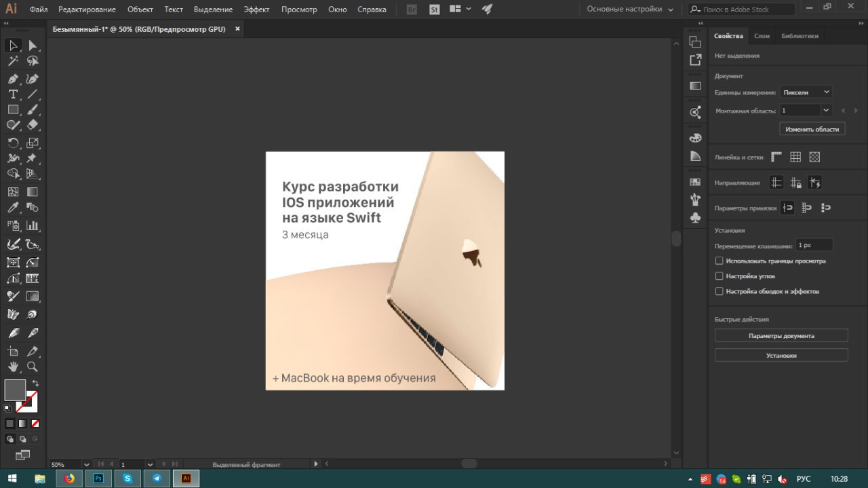Select the Selection tool (black arrow)

pyautogui.click(x=13, y=45)
